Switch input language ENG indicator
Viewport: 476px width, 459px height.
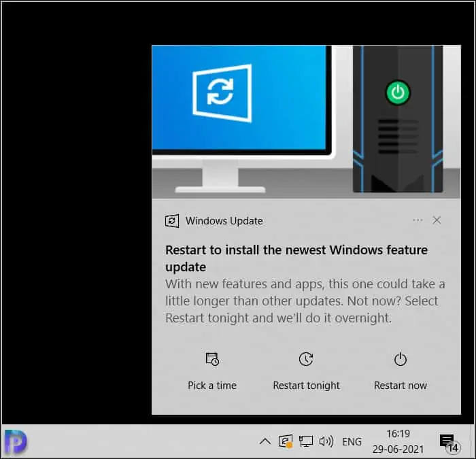[352, 442]
